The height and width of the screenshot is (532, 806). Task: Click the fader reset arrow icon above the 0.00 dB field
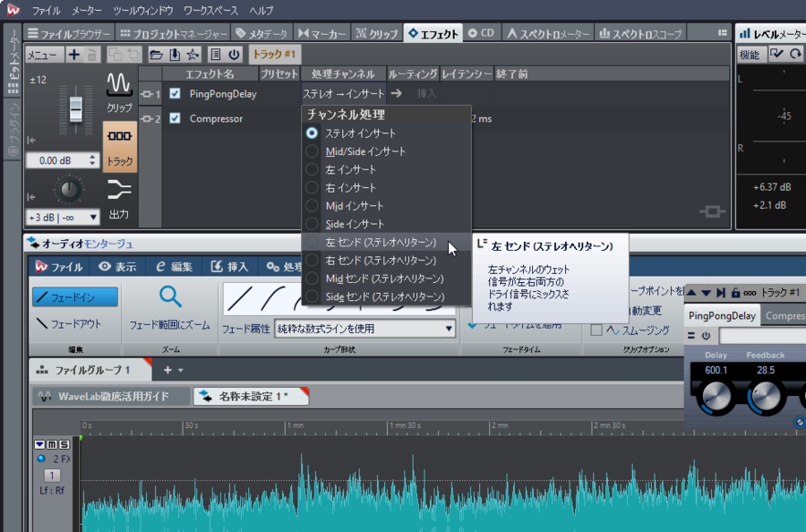[31, 140]
